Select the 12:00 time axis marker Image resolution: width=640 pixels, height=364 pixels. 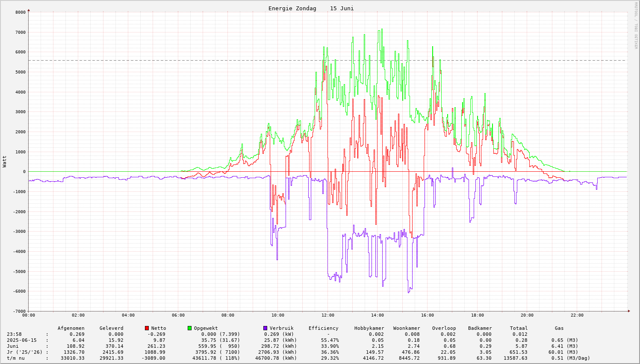[327, 315]
